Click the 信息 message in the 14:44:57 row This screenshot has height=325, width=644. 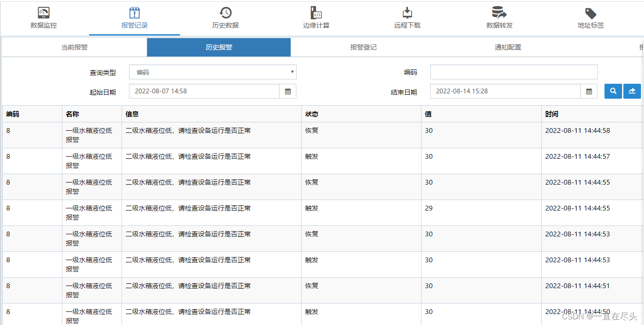tap(188, 157)
